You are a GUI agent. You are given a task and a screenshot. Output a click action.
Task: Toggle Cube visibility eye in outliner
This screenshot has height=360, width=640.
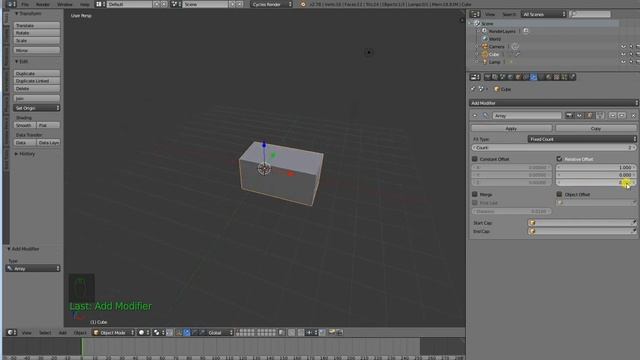click(x=623, y=54)
